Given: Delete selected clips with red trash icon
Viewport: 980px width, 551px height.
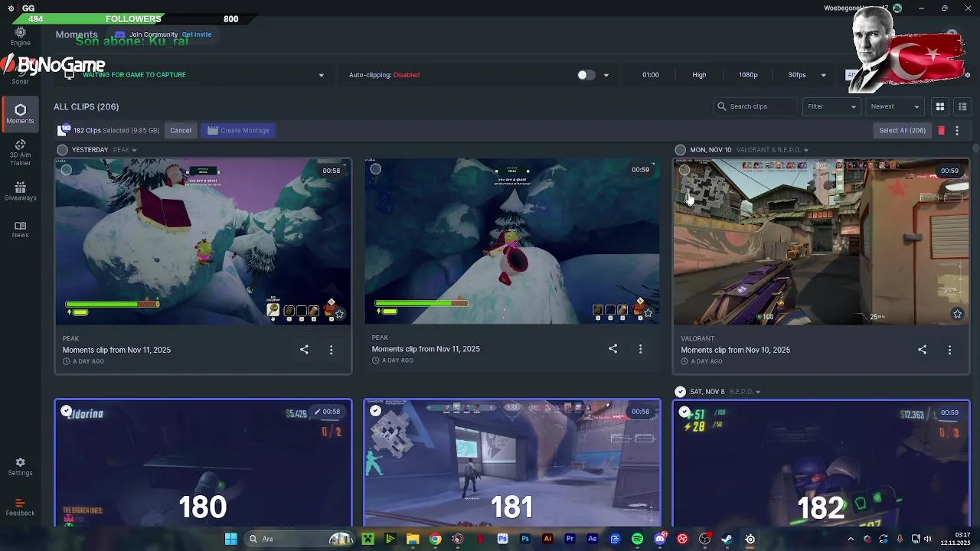Looking at the screenshot, I should point(941,130).
